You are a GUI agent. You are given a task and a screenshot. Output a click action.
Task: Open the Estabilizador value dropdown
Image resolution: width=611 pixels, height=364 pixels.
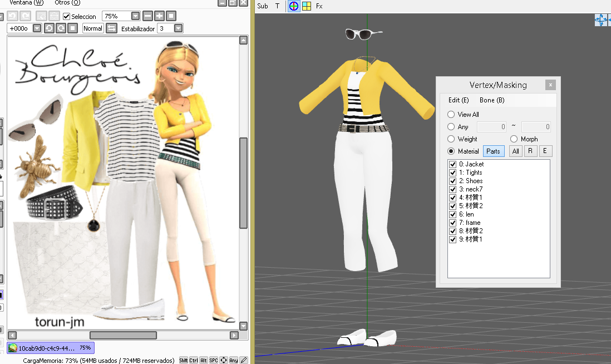pyautogui.click(x=178, y=28)
